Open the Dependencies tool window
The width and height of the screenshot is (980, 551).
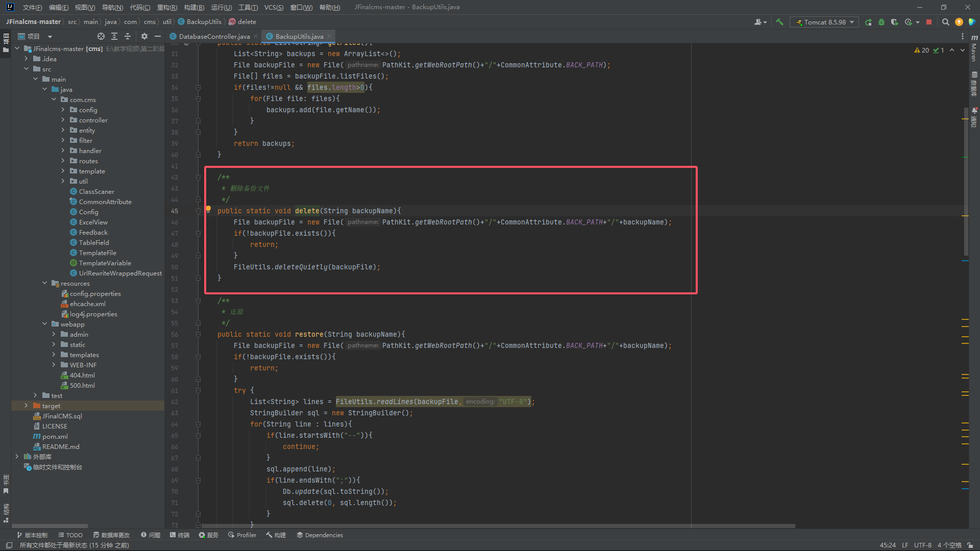[320, 535]
